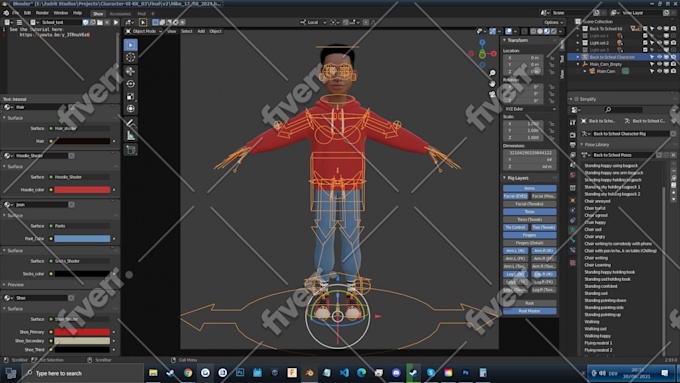Viewport: 680px width, 383px height.
Task: Toggle Light set 1 exclude checkbox
Action: [x=645, y=36]
